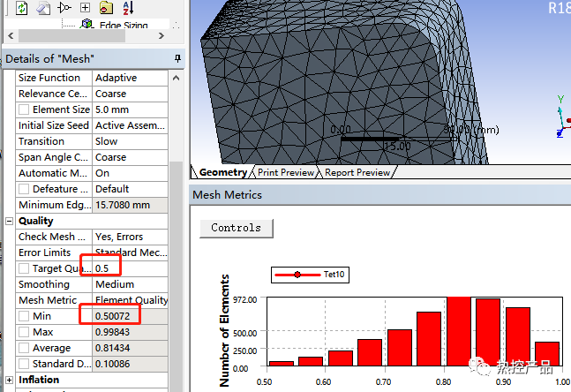Click the details panel scroll up arrow
Image resolution: width=571 pixels, height=392 pixels.
pos(176,78)
